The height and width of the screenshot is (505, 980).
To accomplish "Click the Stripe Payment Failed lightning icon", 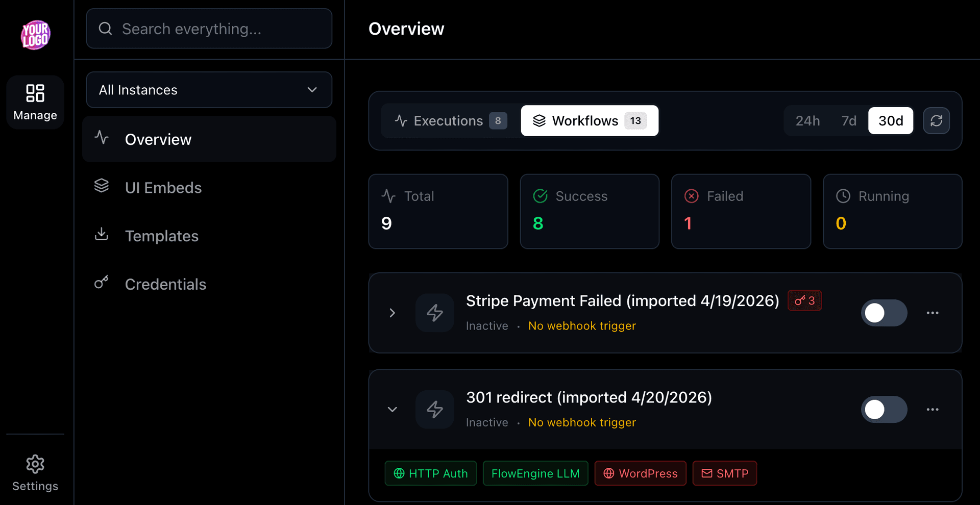I will click(x=435, y=313).
